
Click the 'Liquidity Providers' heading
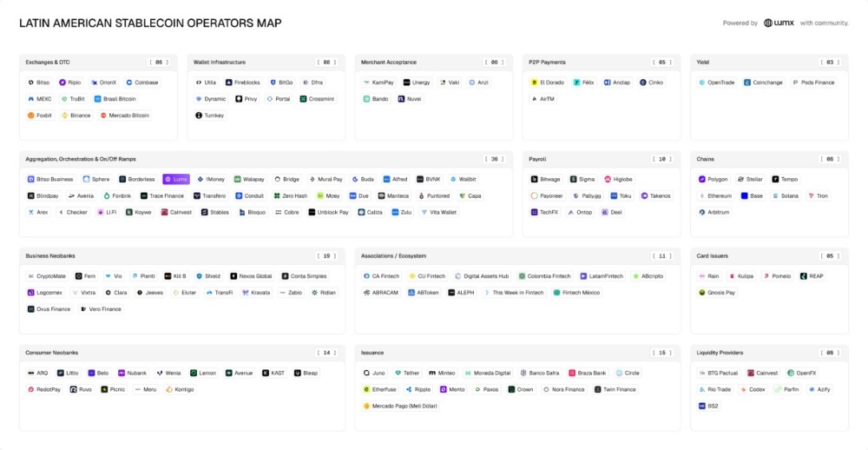720,353
